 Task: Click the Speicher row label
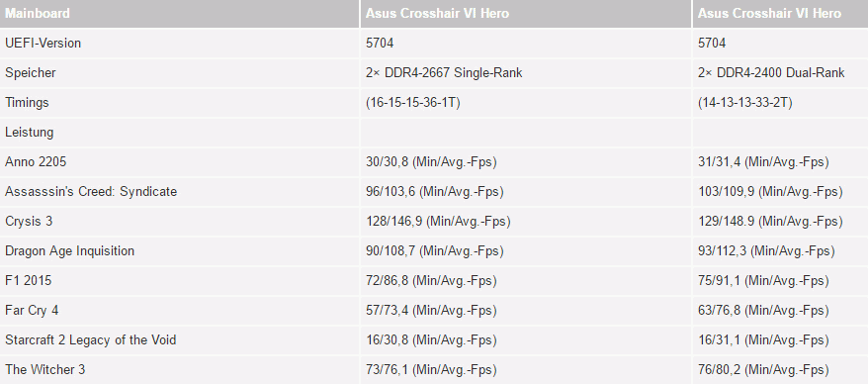click(x=31, y=72)
